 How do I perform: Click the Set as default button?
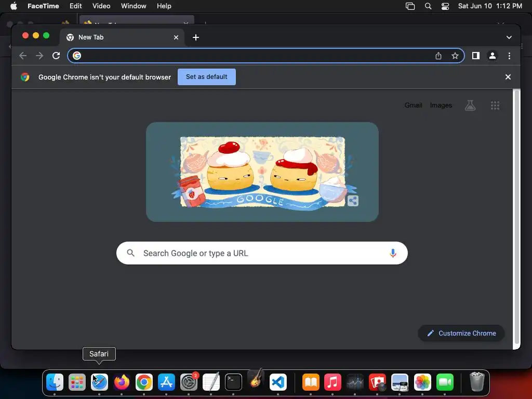(x=207, y=77)
